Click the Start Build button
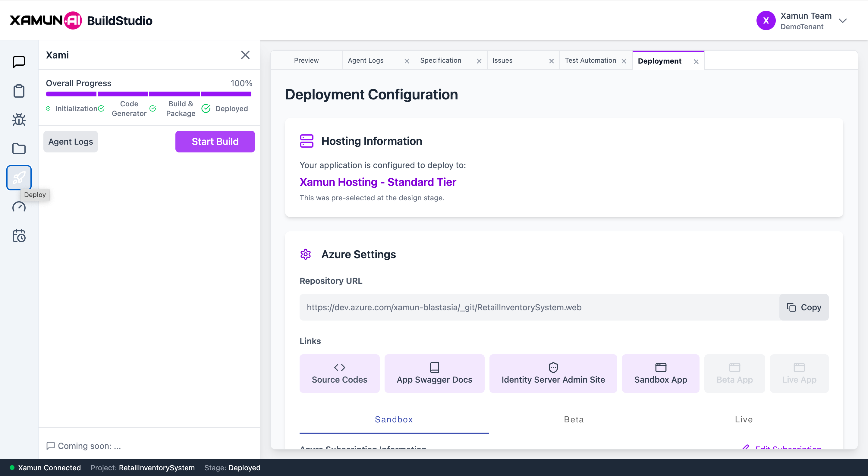868x476 pixels. click(x=215, y=142)
